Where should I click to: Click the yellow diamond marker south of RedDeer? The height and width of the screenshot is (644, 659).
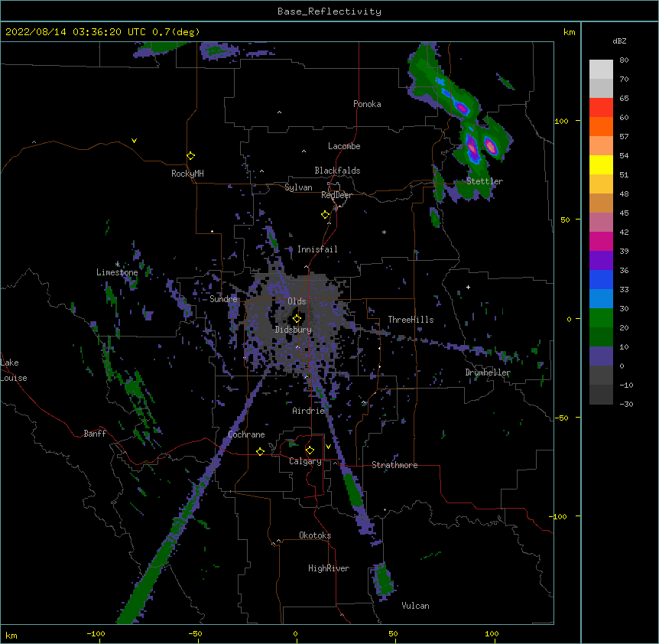[x=325, y=215]
